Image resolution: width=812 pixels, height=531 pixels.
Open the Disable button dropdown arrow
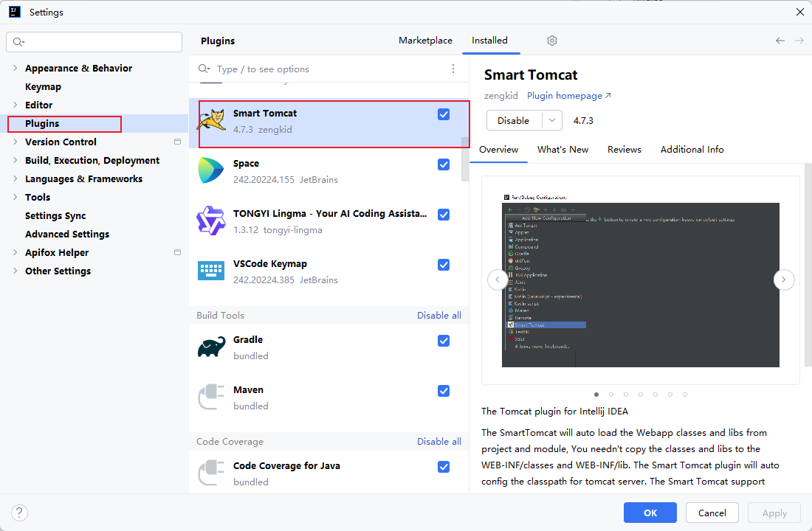(552, 121)
